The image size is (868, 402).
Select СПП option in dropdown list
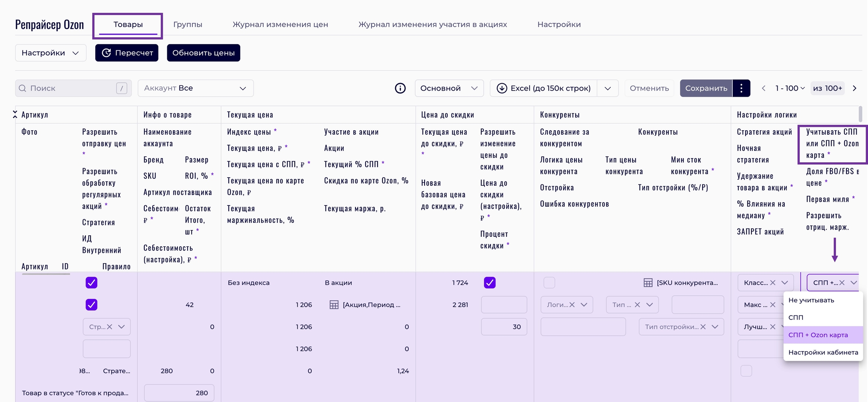(x=796, y=317)
